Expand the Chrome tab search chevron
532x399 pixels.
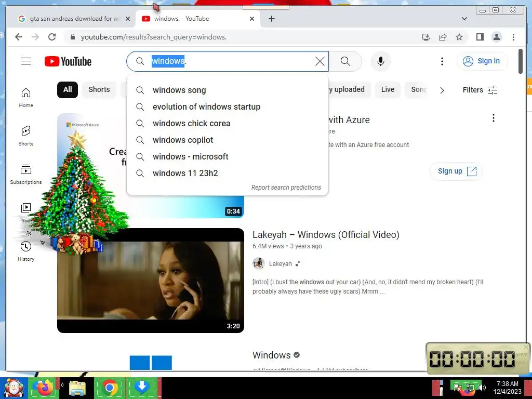click(x=464, y=19)
